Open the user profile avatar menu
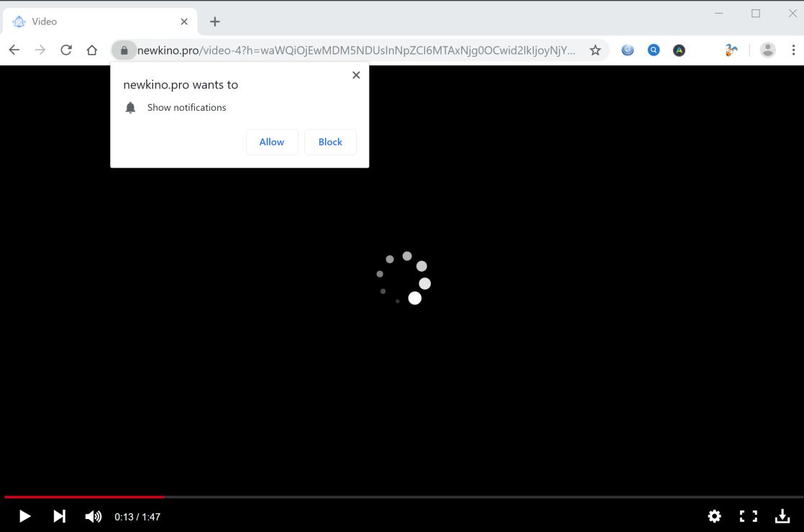This screenshot has height=532, width=804. click(767, 50)
